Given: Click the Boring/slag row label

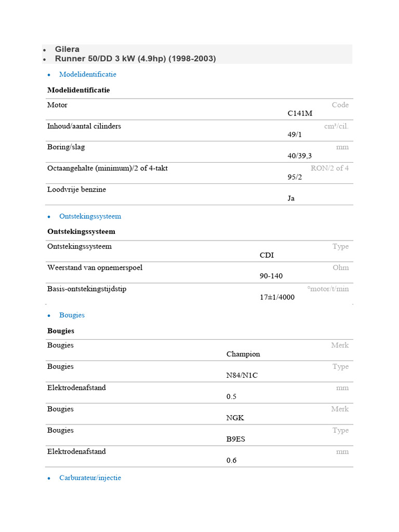Looking at the screenshot, I should [66, 147].
